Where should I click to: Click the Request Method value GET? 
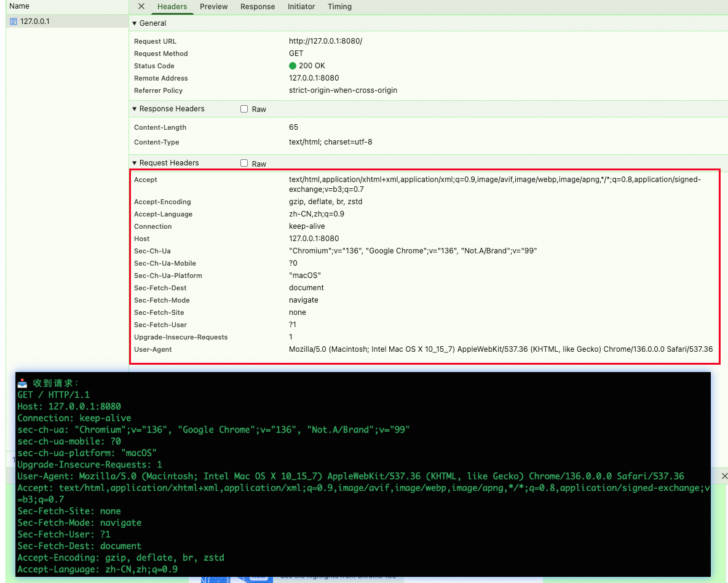coord(296,54)
